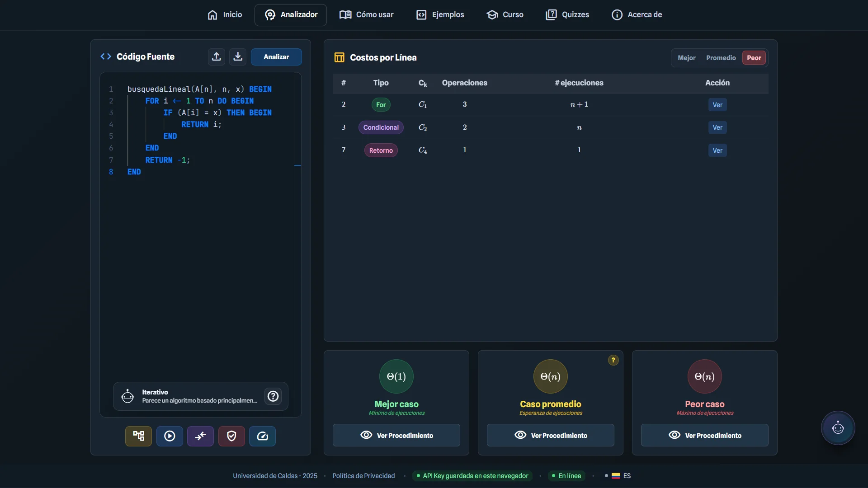Open the Quizzes page
This screenshot has height=488, width=868.
pos(567,15)
